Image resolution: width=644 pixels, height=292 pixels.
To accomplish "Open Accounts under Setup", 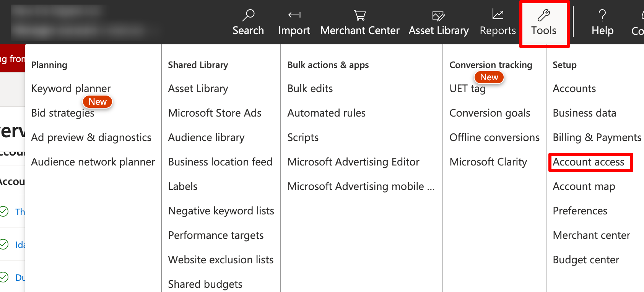I will coord(574,89).
